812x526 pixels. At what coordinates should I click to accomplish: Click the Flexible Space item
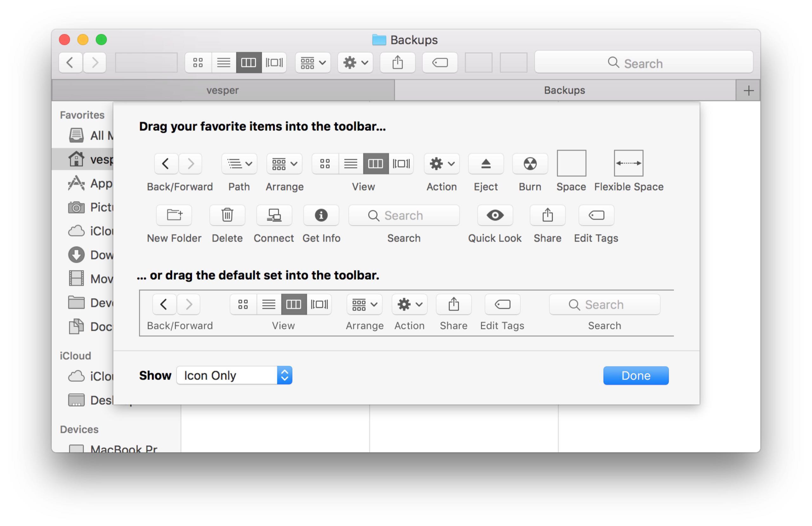pyautogui.click(x=628, y=163)
